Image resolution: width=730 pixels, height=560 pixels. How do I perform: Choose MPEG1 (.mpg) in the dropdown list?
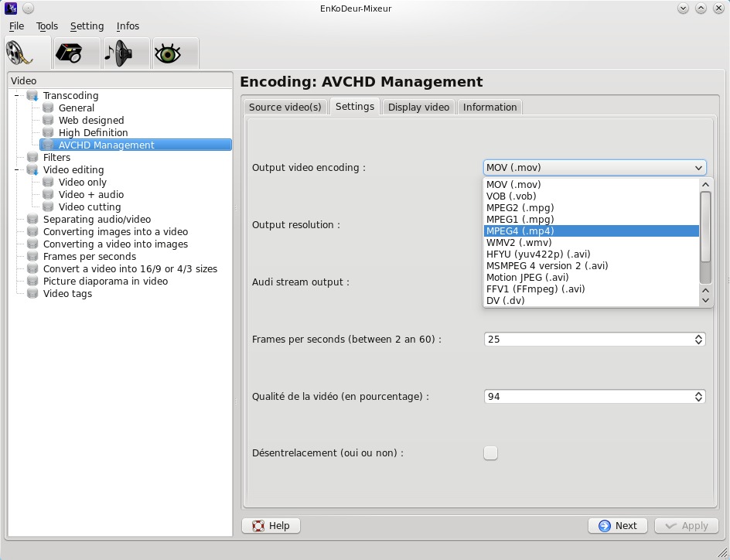(592, 219)
